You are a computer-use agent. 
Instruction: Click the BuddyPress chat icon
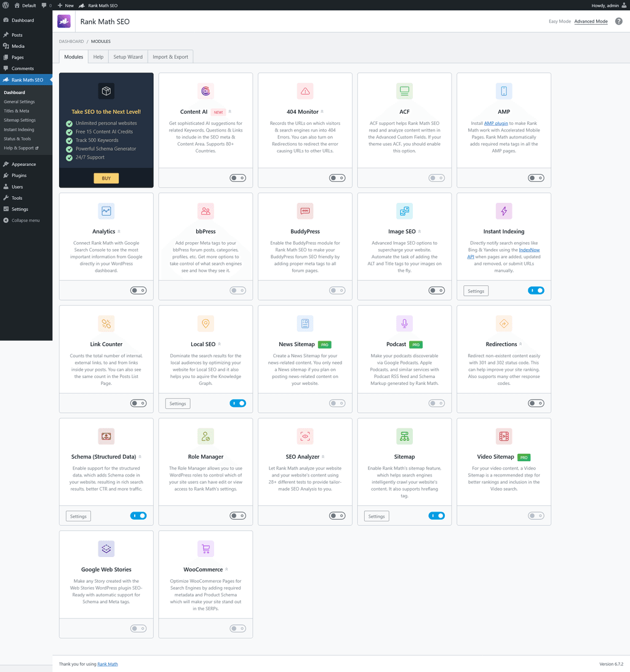(x=305, y=211)
